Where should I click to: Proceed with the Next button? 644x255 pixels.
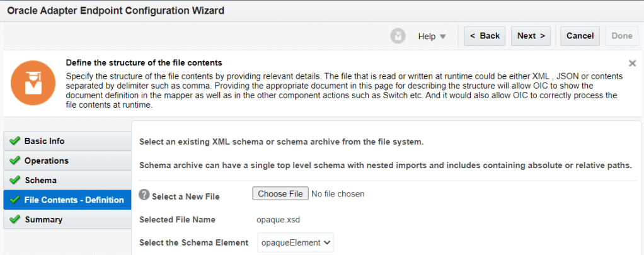point(531,36)
